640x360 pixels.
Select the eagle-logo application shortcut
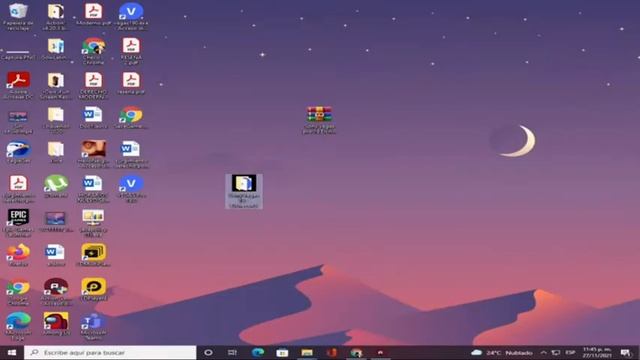(x=18, y=152)
